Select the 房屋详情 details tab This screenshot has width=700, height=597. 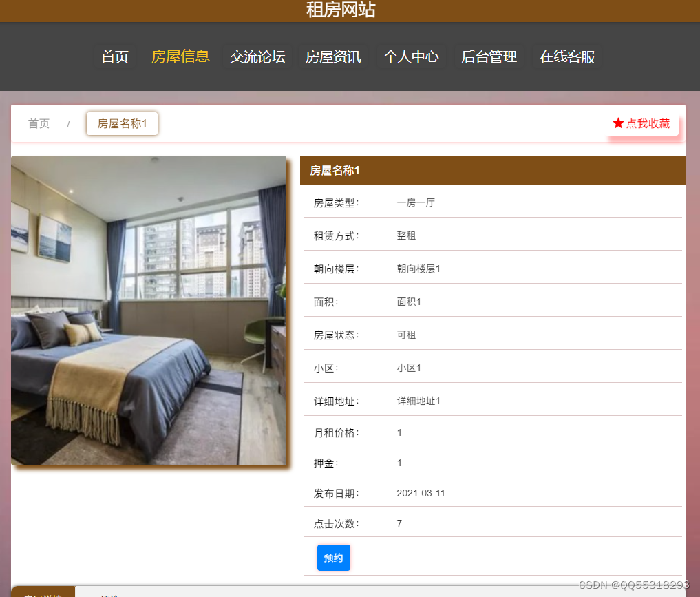click(43, 594)
